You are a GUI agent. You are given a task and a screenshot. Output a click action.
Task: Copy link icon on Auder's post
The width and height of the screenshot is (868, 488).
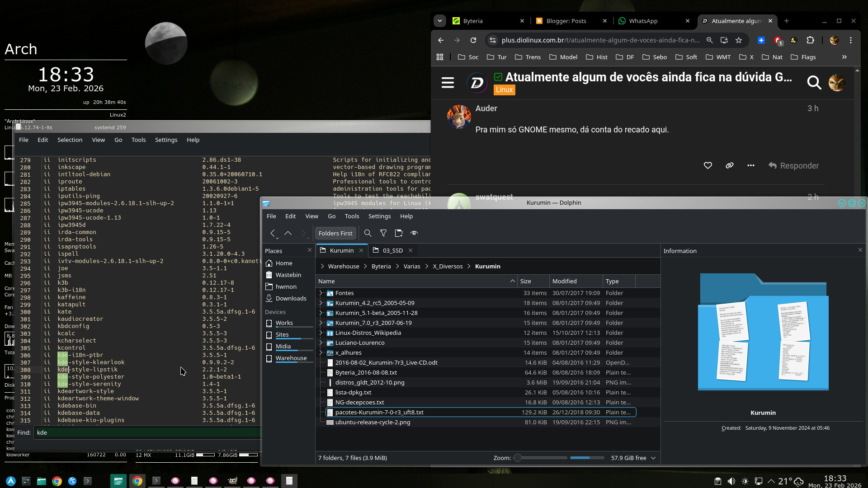[729, 166]
